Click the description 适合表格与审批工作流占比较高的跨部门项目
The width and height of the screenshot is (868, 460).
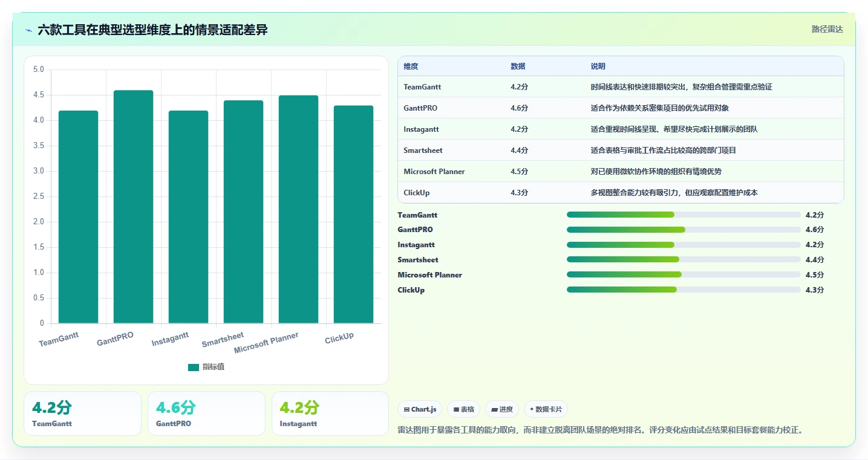pos(664,151)
